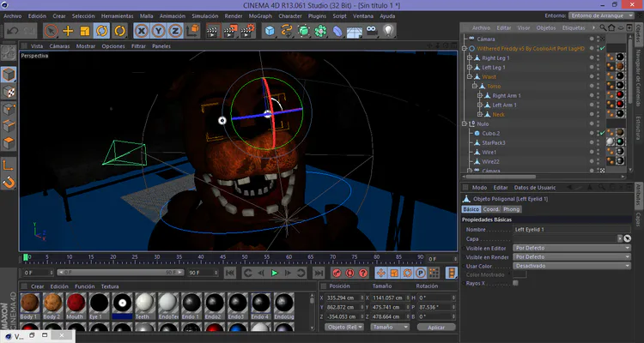Toggle autokeying button

tap(350, 273)
